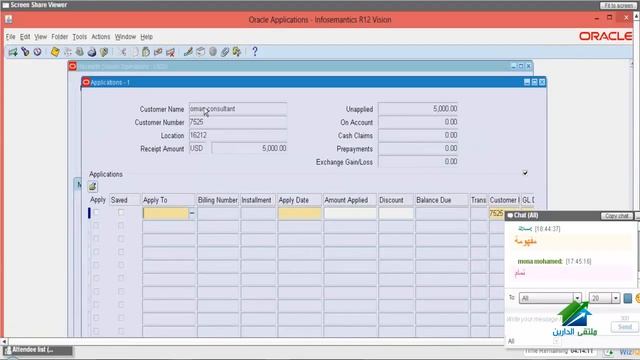Click the first row Discount field
This screenshot has height=360, width=640.
point(396,213)
